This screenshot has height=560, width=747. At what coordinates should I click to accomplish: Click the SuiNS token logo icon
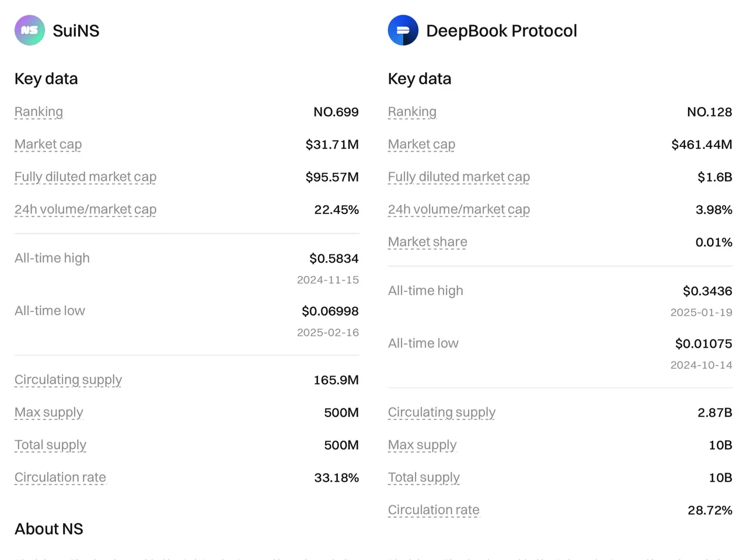click(29, 30)
